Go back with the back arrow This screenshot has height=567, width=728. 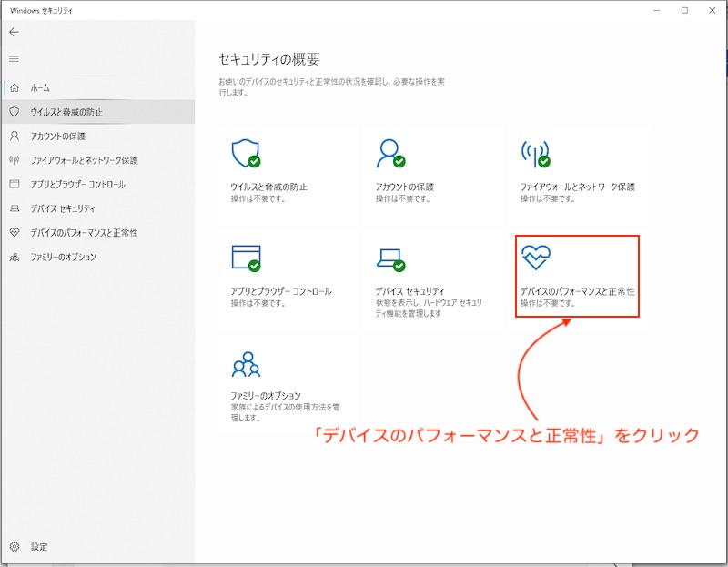tap(14, 32)
